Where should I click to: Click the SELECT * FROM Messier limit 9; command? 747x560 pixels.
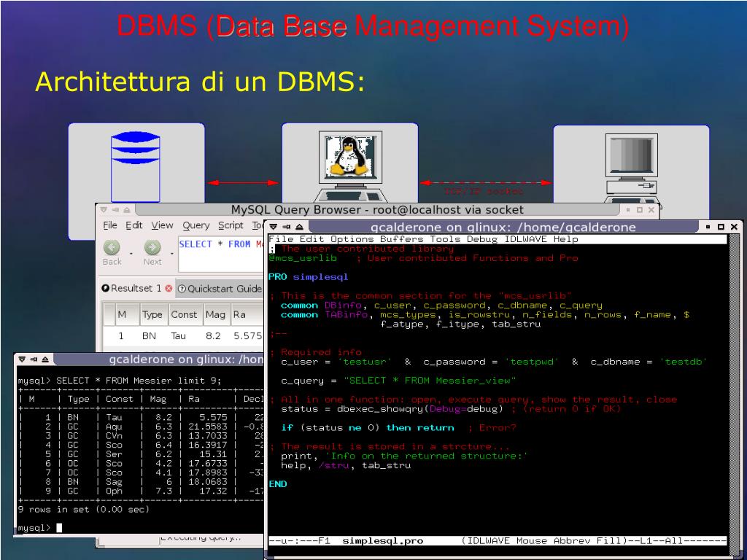pyautogui.click(x=139, y=381)
